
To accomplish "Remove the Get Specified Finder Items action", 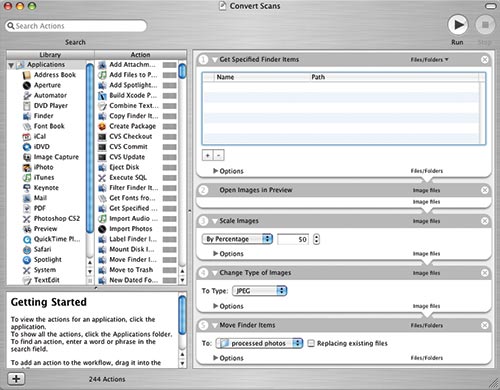I will pyautogui.click(x=485, y=60).
